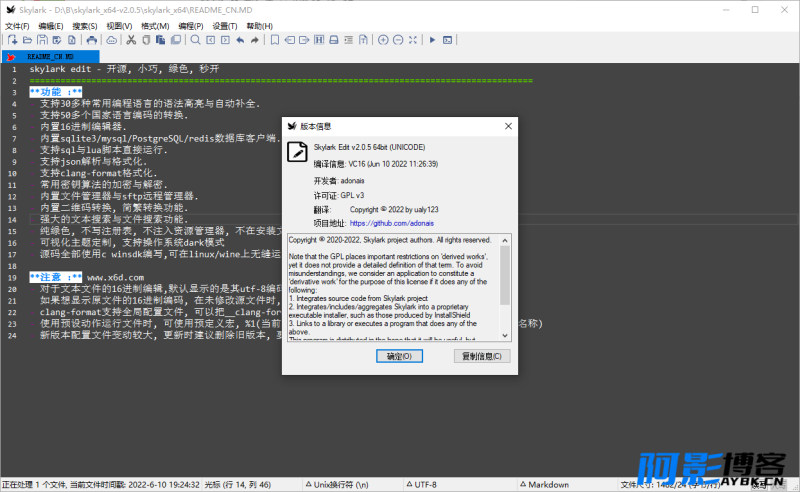Viewport: 800px width, 492px height.
Task: Click the find previous arrow icon
Action: [210, 40]
